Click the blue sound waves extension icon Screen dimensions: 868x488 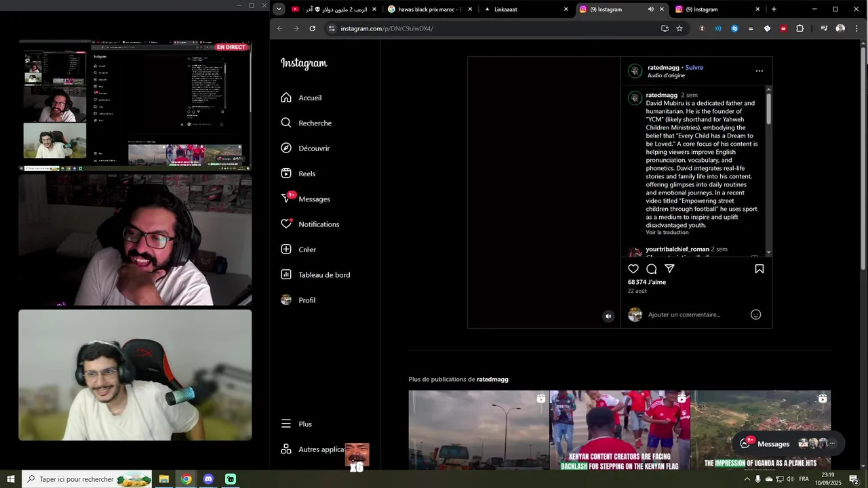pyautogui.click(x=718, y=28)
